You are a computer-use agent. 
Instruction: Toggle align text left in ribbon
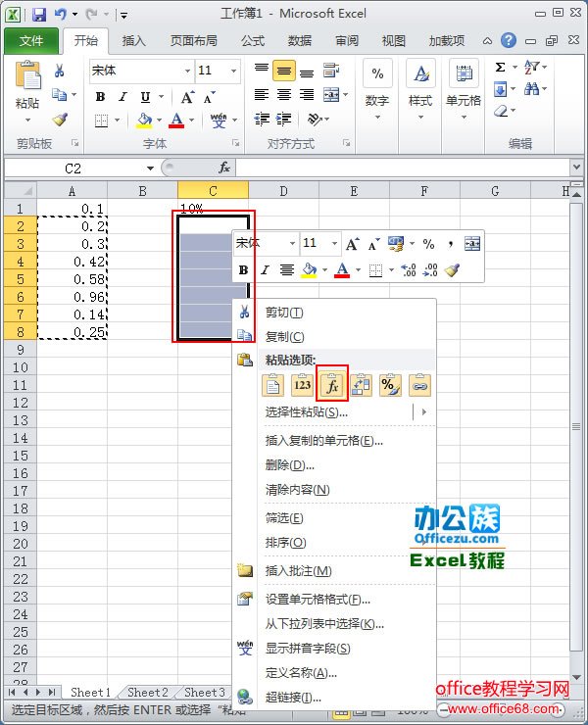tap(262, 95)
